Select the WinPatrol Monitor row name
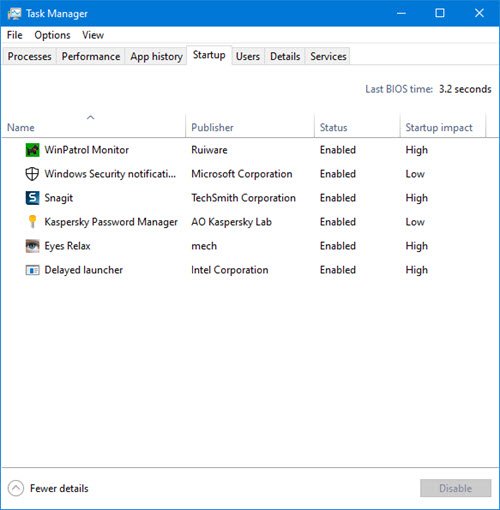This screenshot has width=500, height=510. point(87,150)
